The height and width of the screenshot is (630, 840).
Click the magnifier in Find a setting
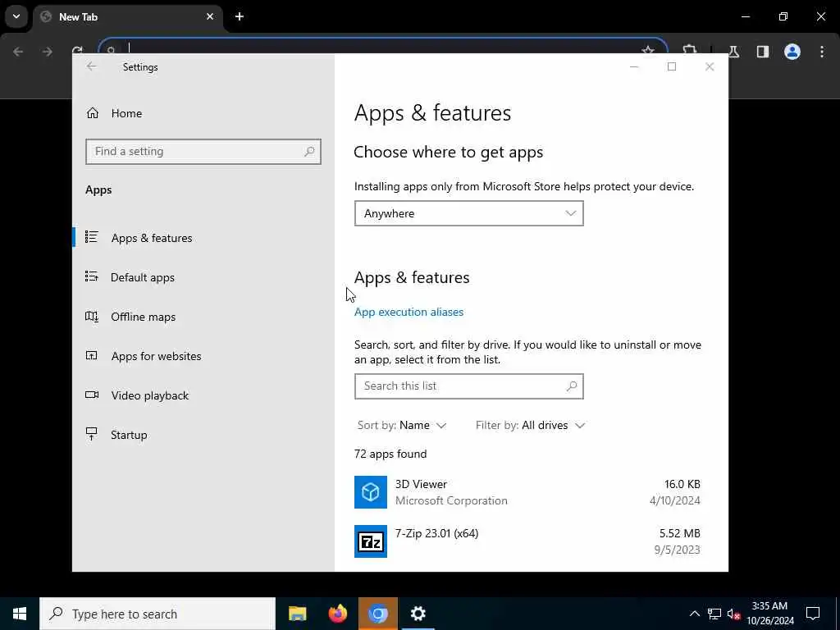pyautogui.click(x=309, y=152)
